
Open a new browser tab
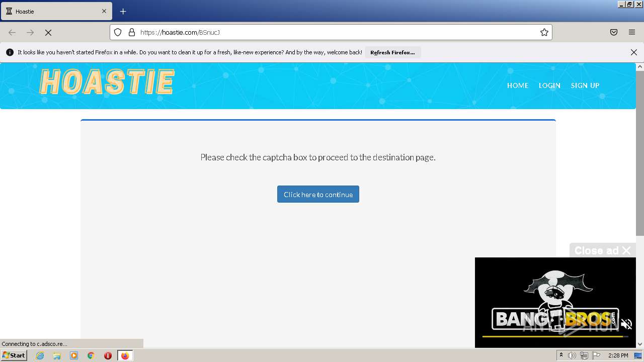(x=123, y=11)
